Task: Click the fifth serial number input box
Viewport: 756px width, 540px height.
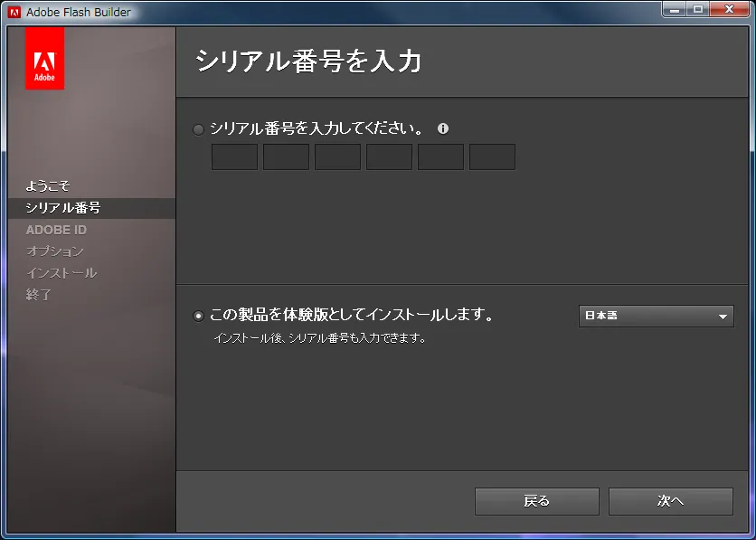Action: (440, 156)
